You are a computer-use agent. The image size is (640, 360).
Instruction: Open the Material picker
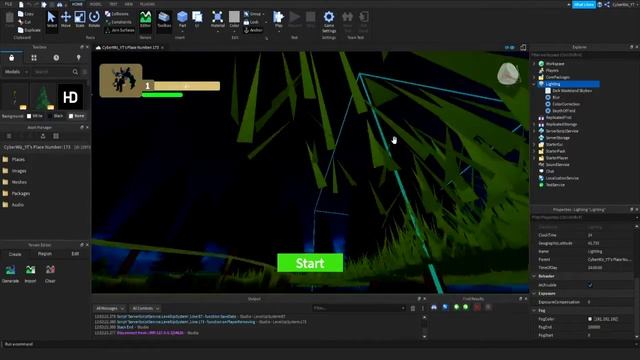(218, 20)
